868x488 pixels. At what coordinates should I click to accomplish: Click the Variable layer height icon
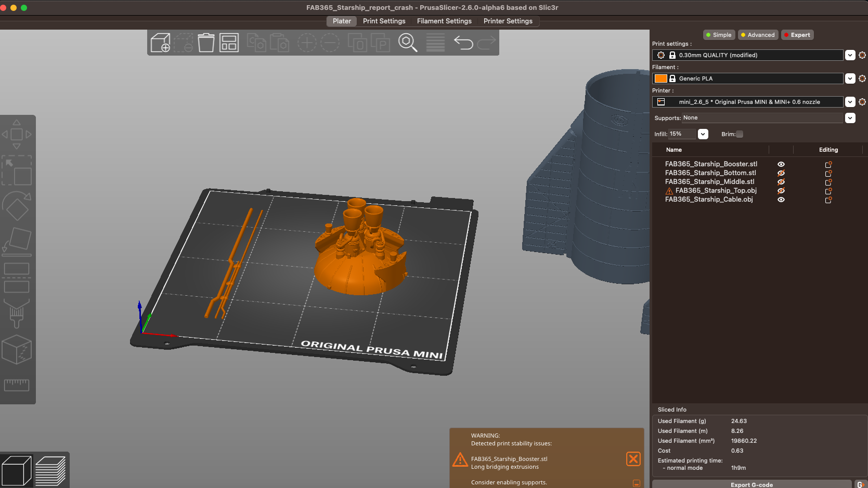(x=435, y=43)
